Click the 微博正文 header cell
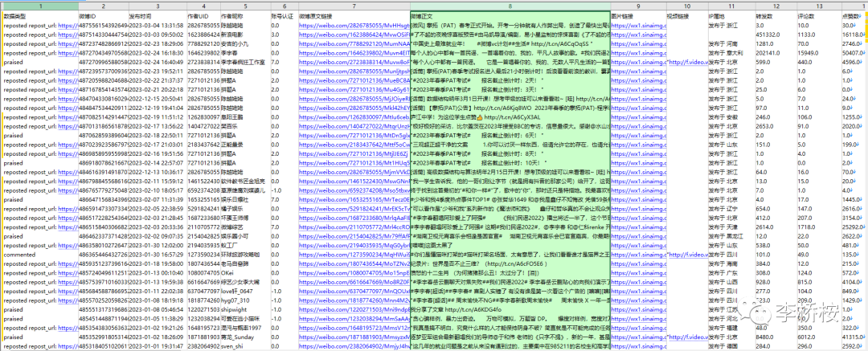This screenshot has width=868, height=351. [x=510, y=17]
